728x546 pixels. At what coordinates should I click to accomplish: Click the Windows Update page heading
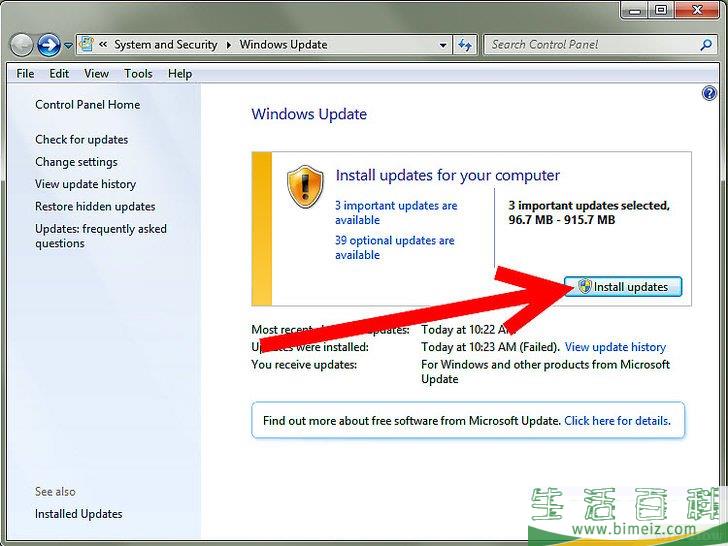[x=309, y=114]
